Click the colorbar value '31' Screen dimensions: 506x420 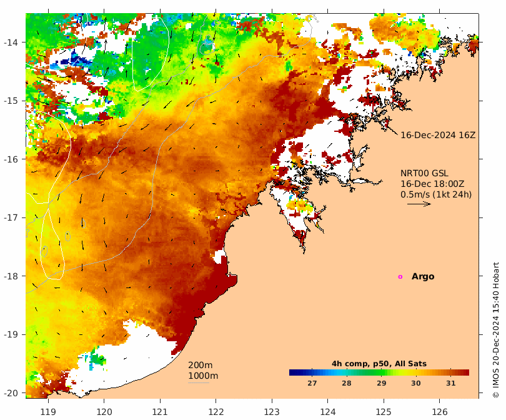pos(451,383)
